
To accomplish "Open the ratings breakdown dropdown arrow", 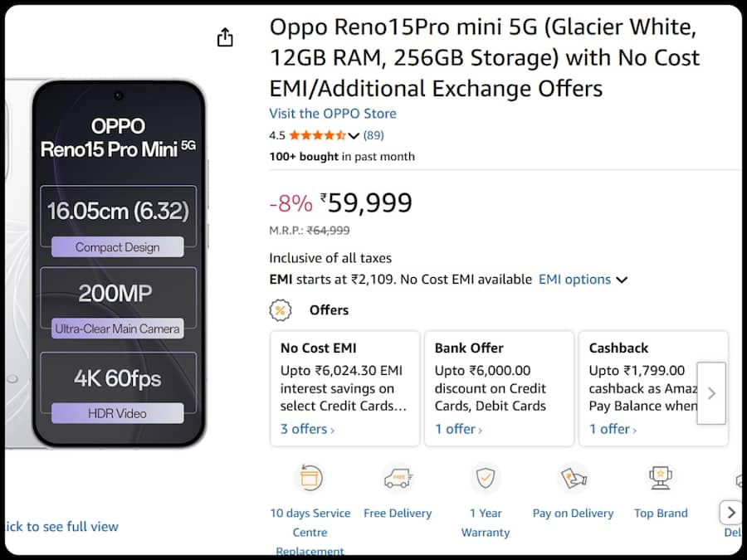I will (354, 134).
